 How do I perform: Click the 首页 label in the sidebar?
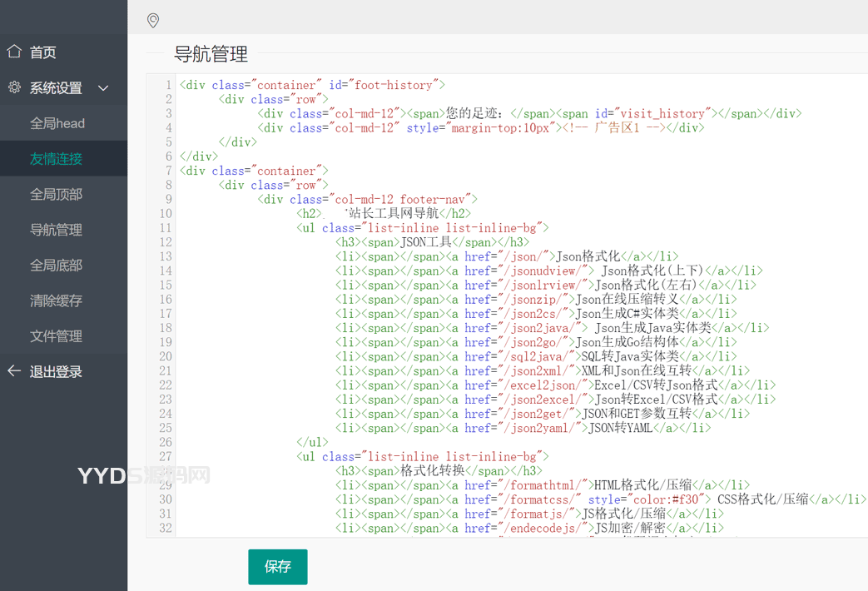[43, 52]
